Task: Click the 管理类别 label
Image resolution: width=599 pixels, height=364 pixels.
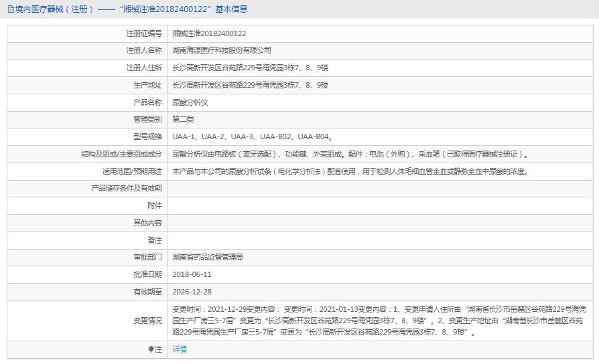Action: click(x=147, y=119)
